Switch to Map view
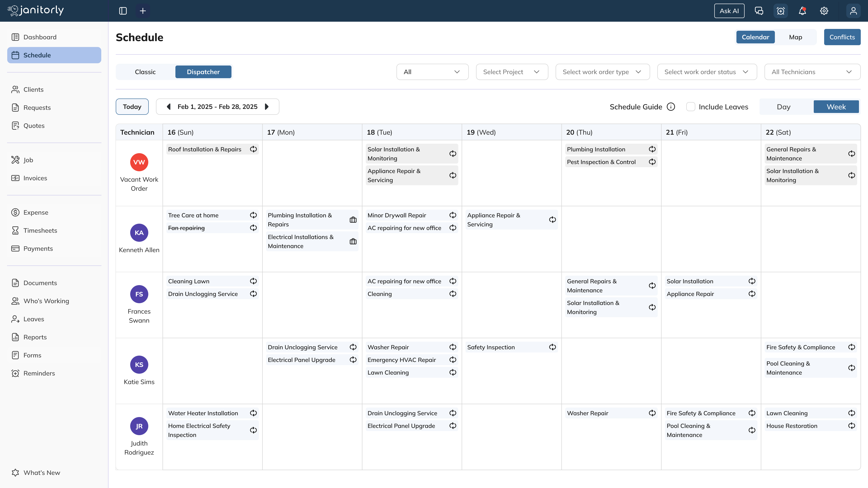Screen dimensions: 868x488 pyautogui.click(x=796, y=37)
